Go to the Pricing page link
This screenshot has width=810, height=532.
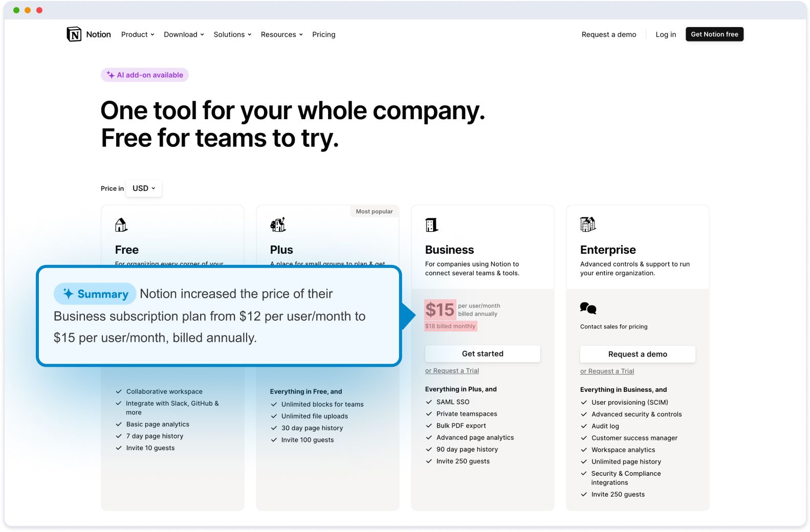point(324,34)
